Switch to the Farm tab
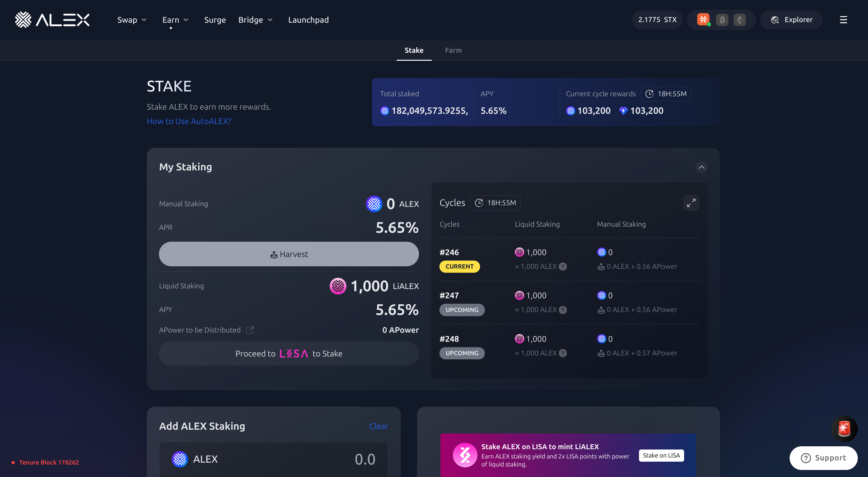The height and width of the screenshot is (477, 868). click(453, 50)
